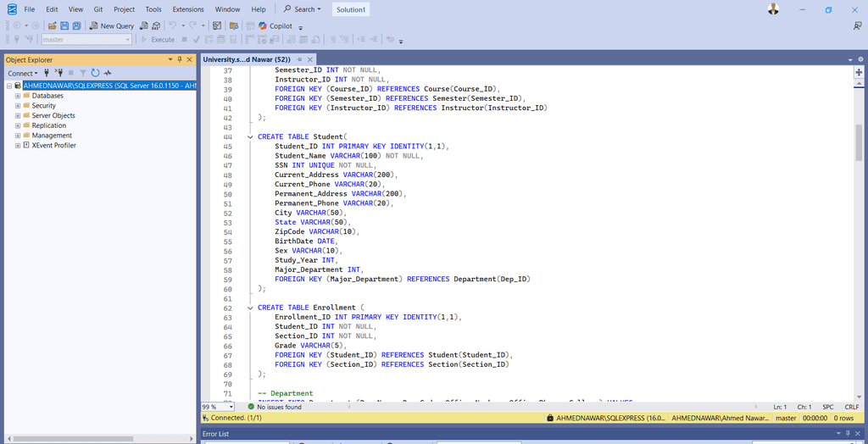The image size is (868, 444).
Task: Switch to the University query tab
Action: pos(246,59)
